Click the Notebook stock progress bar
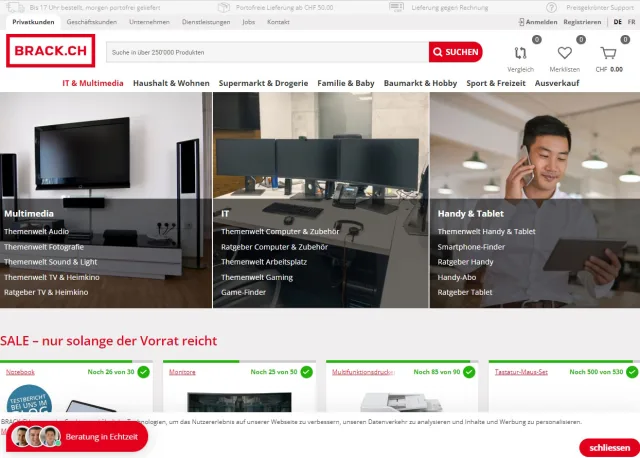The width and height of the screenshot is (640, 458). (x=76, y=361)
